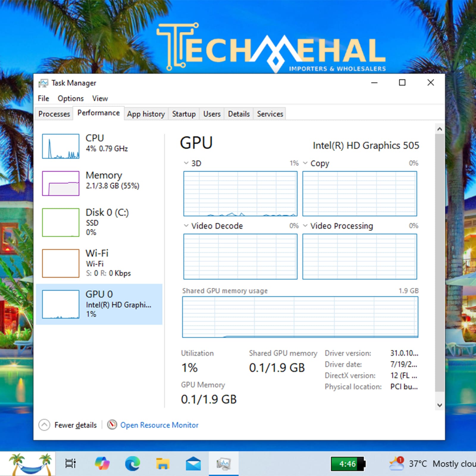476x476 pixels.
Task: Switch to the Details tab
Action: 239,114
